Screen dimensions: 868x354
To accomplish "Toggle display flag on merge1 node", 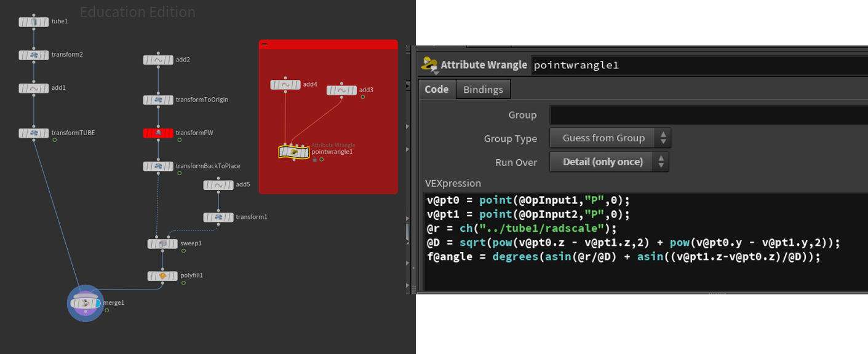I will (x=97, y=303).
